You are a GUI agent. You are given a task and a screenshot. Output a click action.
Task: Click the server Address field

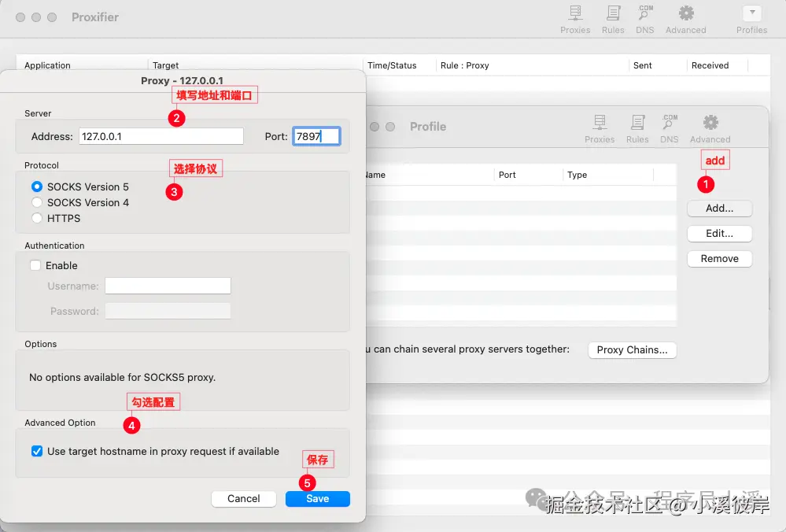(x=161, y=136)
